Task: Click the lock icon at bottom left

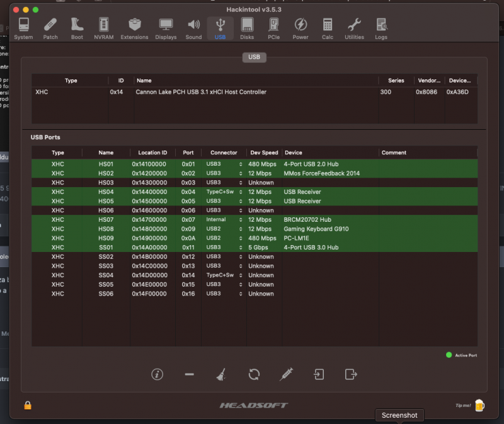Action: pos(28,405)
